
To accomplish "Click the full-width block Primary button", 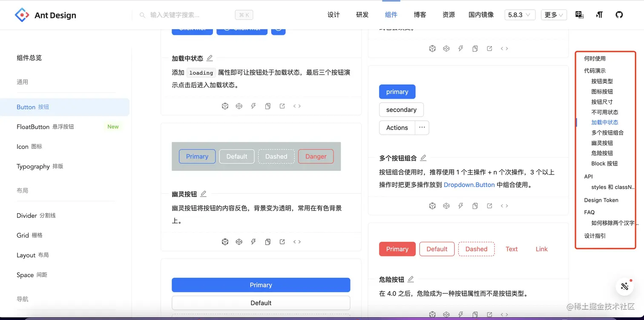I will point(261,285).
